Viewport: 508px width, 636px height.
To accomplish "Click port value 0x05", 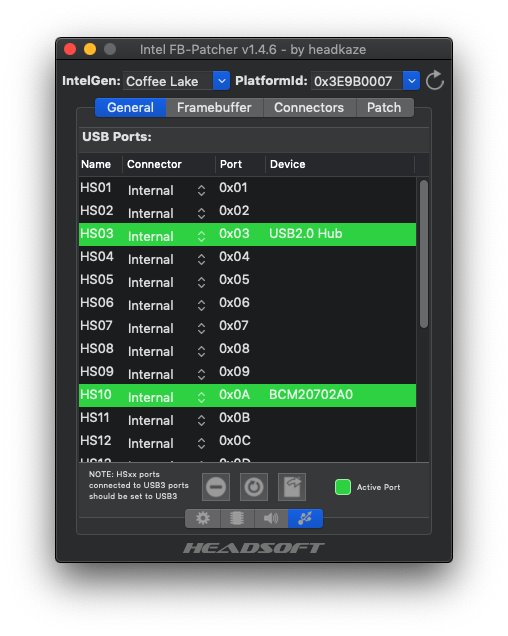I will [x=234, y=280].
